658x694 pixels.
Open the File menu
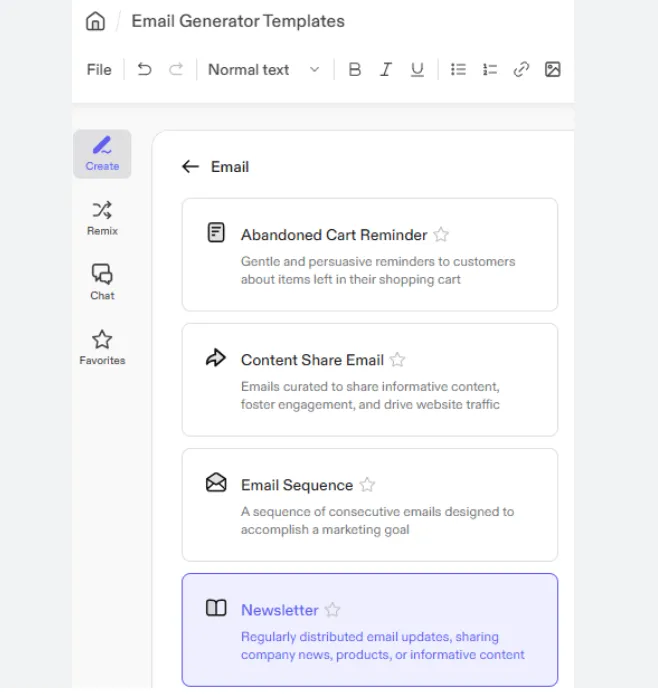pos(99,69)
